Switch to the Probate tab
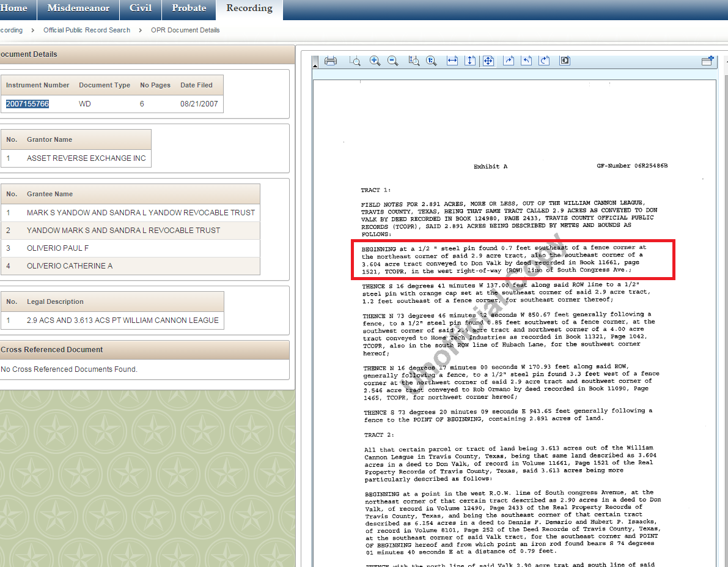This screenshot has width=728, height=567. coord(189,8)
